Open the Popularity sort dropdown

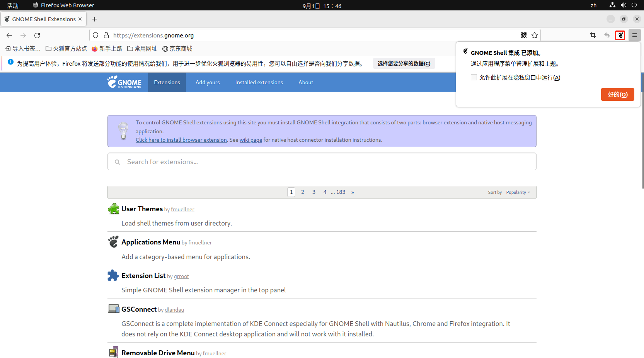tap(518, 192)
